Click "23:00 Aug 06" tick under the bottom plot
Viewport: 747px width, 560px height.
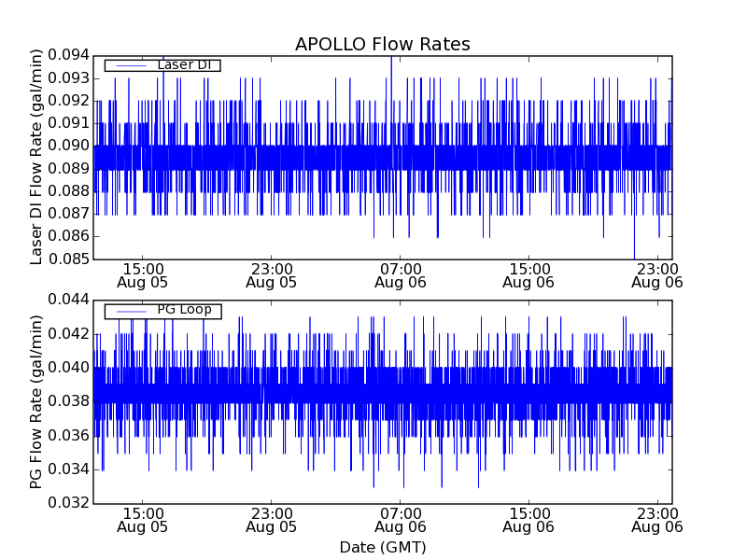657,519
